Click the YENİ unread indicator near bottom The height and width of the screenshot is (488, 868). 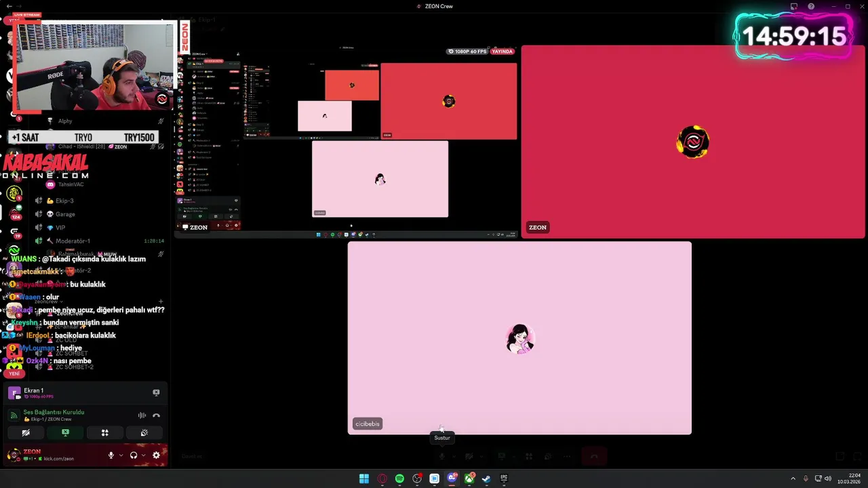14,373
